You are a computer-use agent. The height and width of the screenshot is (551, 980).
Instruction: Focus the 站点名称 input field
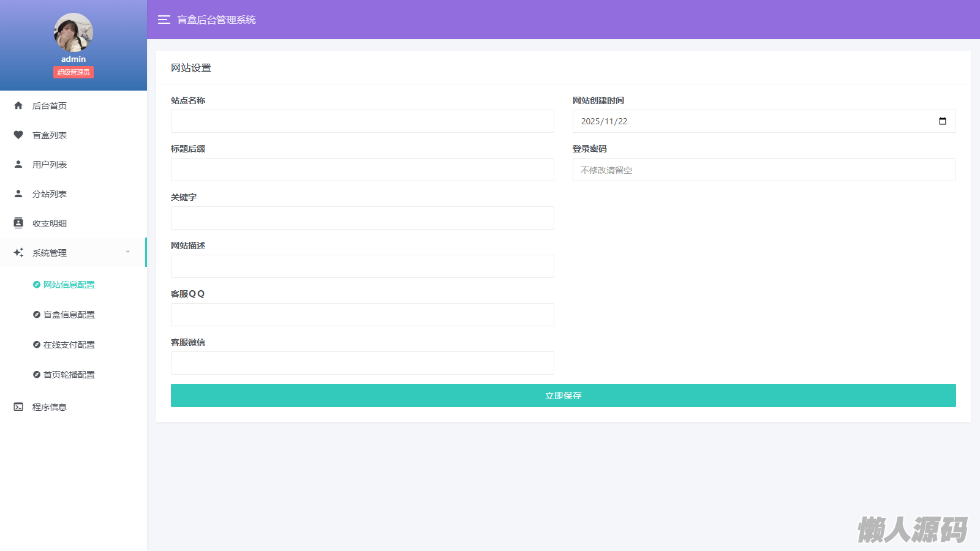coord(363,121)
